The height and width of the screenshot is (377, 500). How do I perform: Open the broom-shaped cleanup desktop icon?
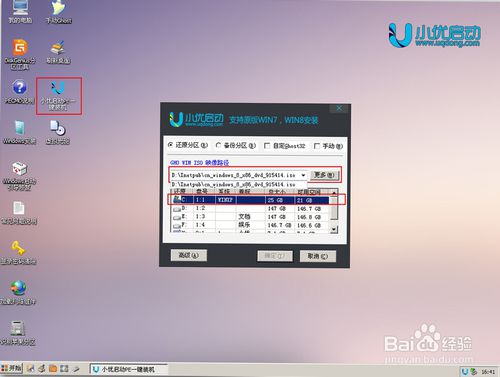point(58,52)
